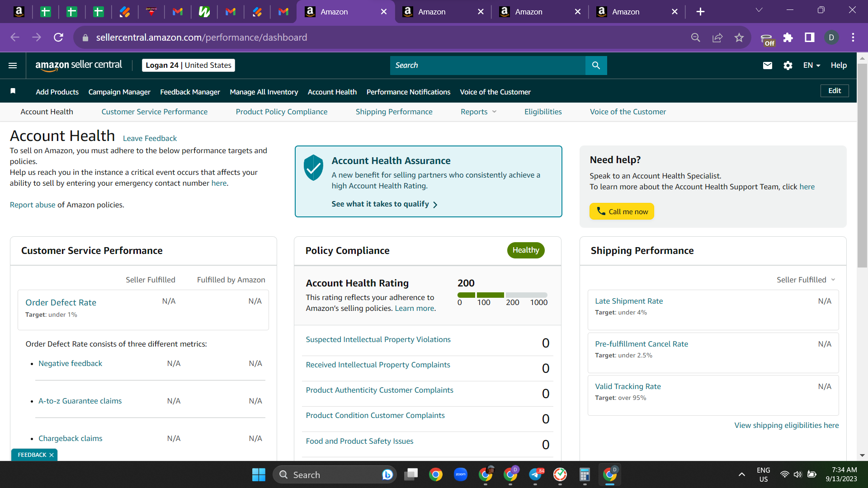Expand the Reports dropdown
Image resolution: width=868 pixels, height=488 pixels.
478,112
